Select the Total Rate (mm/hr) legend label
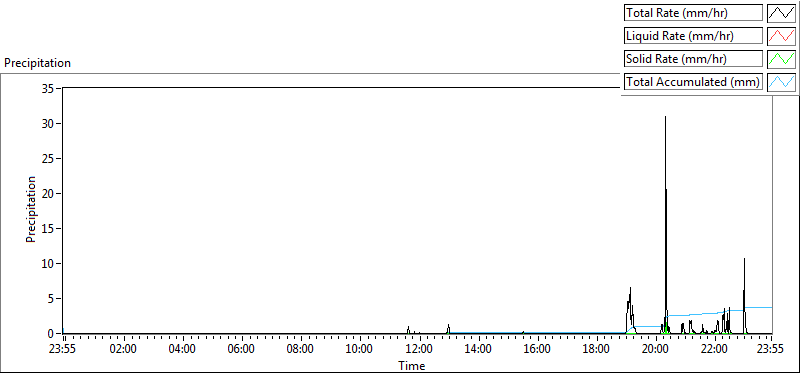800x373 pixels. (x=693, y=13)
